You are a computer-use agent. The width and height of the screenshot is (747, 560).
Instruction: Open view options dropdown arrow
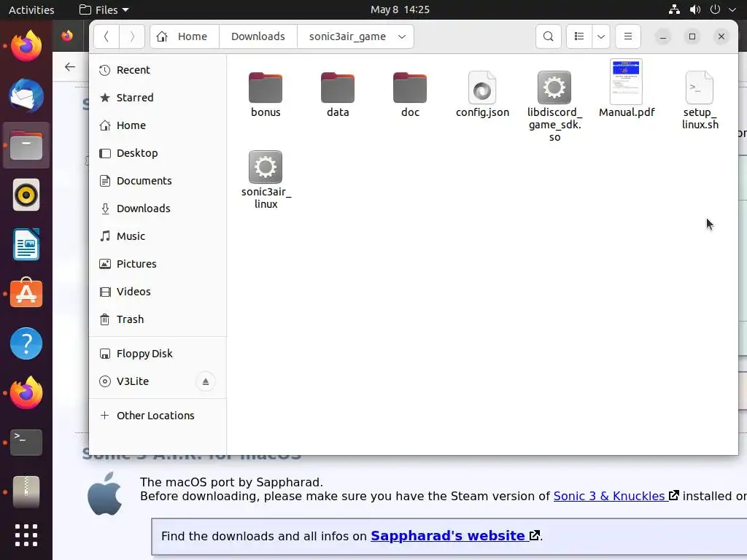pos(601,36)
